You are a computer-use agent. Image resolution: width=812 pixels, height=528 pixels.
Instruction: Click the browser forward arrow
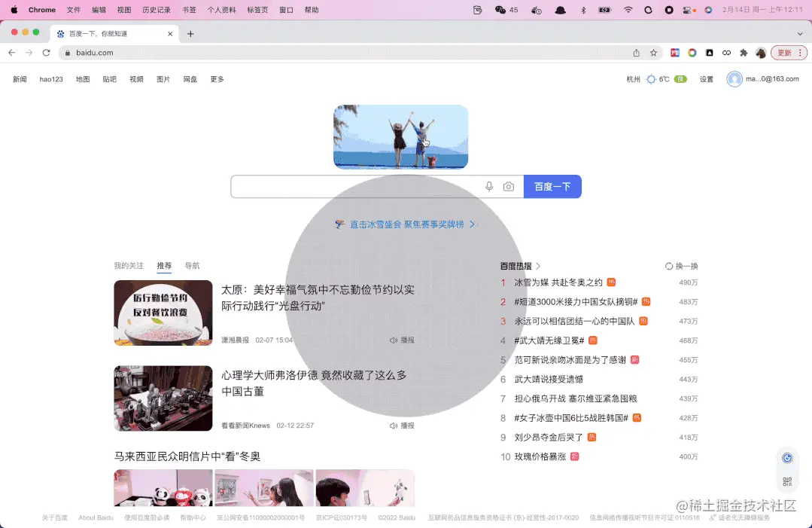point(29,53)
